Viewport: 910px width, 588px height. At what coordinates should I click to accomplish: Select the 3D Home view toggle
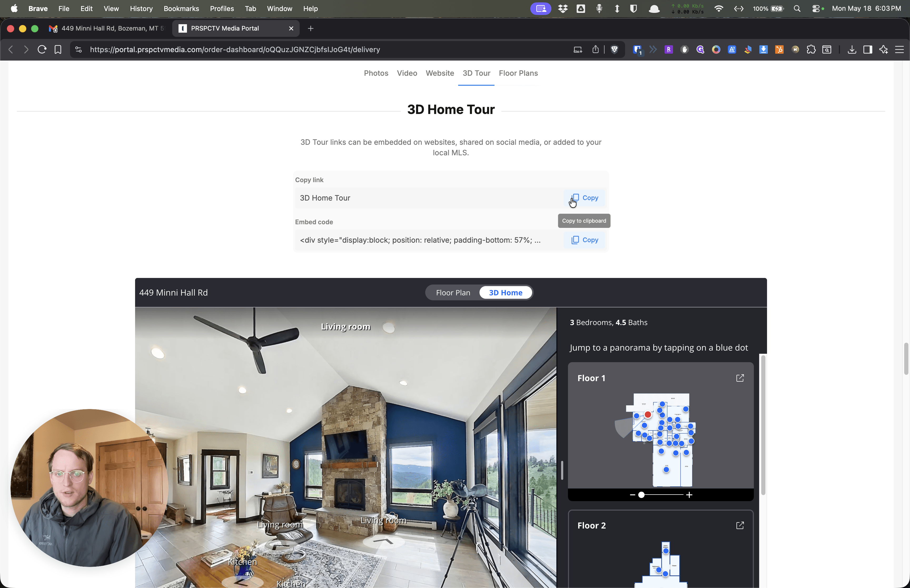(506, 292)
